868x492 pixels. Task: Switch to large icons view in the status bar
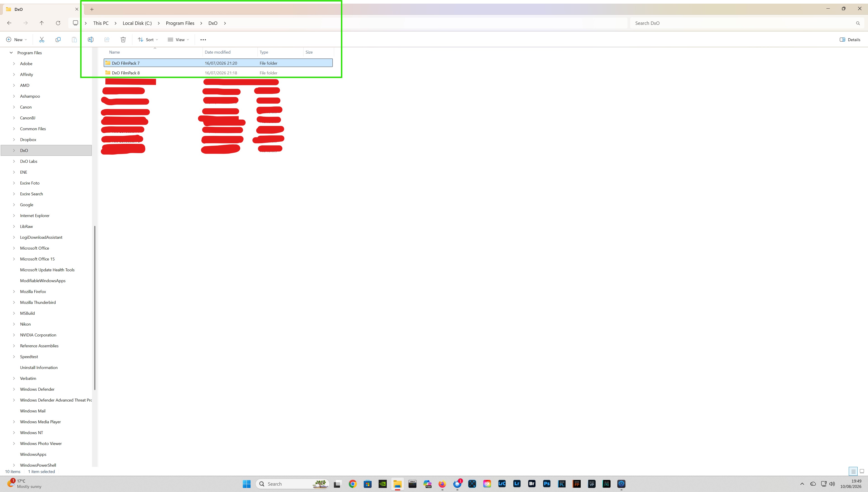tap(862, 471)
